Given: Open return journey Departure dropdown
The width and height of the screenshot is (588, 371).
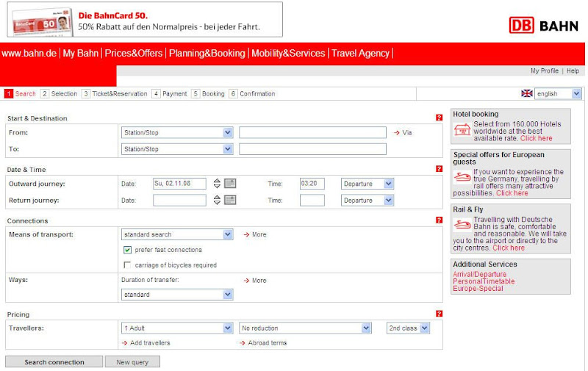Looking at the screenshot, I should 367,200.
